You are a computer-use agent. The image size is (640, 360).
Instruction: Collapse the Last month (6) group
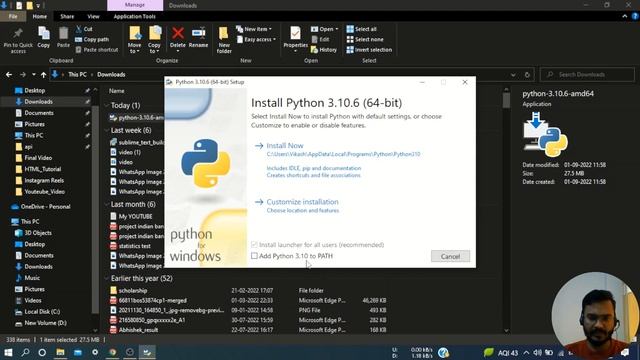[x=107, y=204]
